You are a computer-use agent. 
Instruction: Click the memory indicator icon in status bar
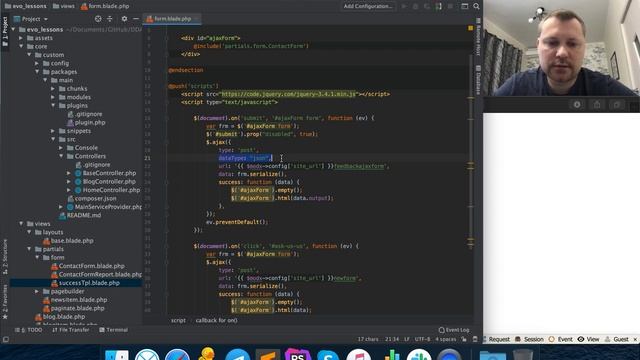click(475, 339)
